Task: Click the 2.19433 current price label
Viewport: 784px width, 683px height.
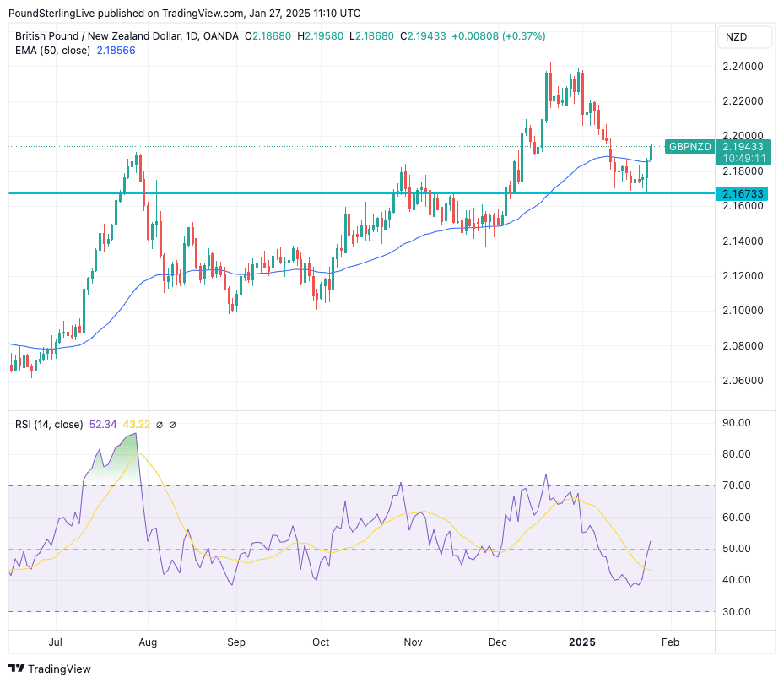Action: [x=743, y=147]
